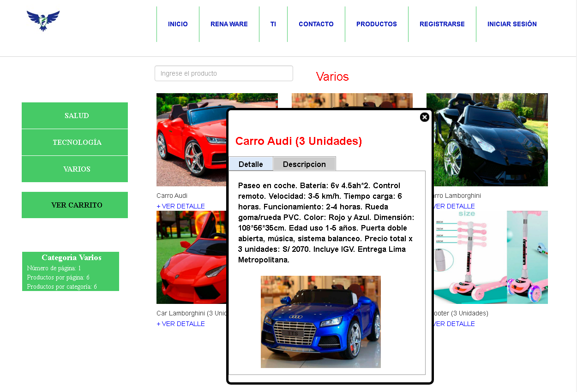Open the TI menu item
The width and height of the screenshot is (577, 392).
pos(273,24)
